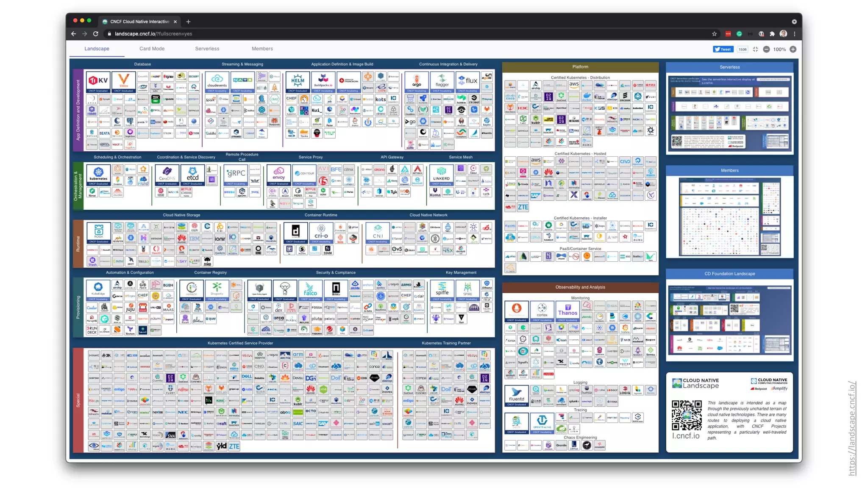This screenshot has height=488, width=868.
Task: Click the Tweet button
Action: coord(723,49)
